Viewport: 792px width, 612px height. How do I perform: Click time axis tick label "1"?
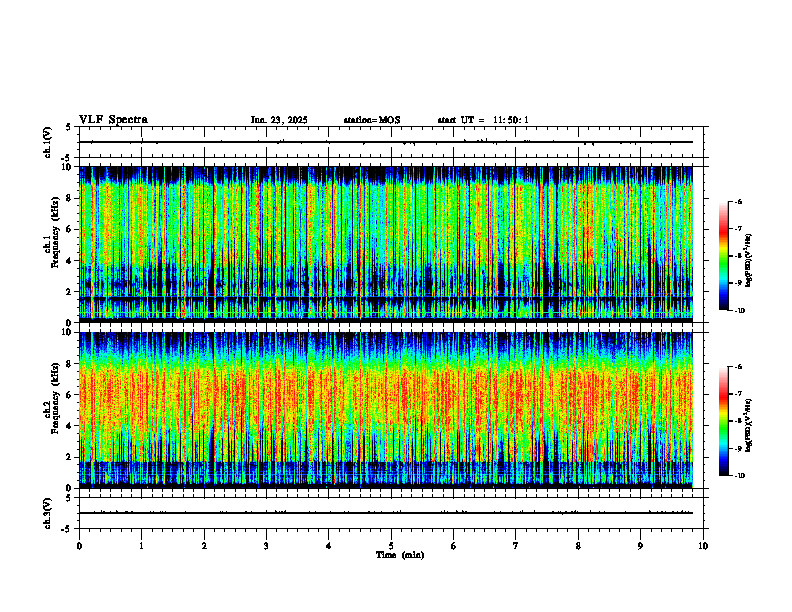click(141, 546)
